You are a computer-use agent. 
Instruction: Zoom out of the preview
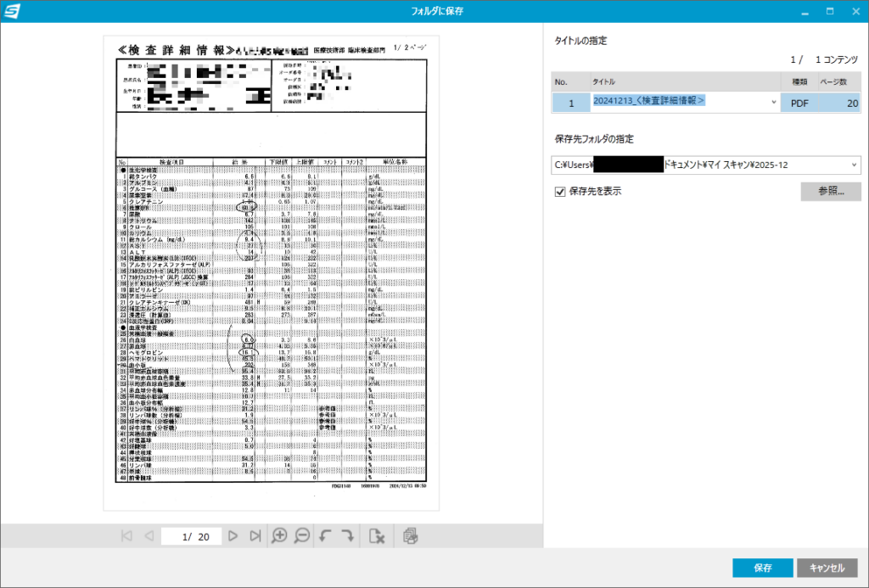(x=301, y=536)
